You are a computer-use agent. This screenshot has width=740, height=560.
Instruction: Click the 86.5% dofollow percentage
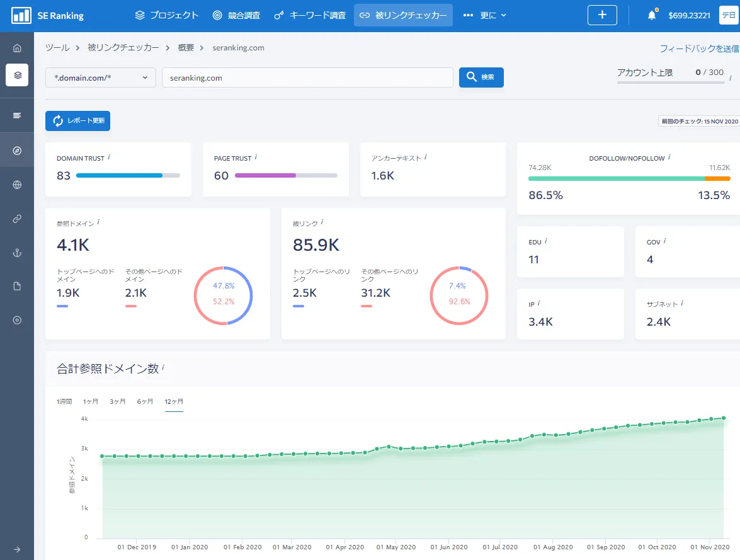pyautogui.click(x=545, y=195)
